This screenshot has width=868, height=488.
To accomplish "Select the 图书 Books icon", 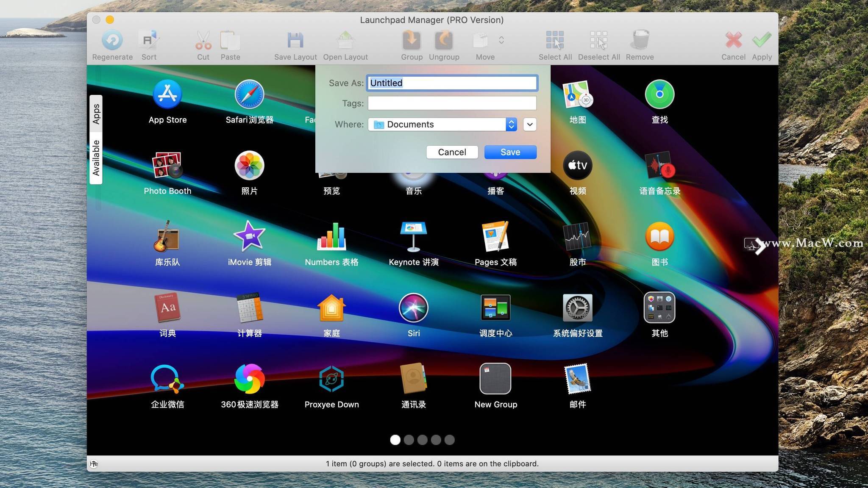I will 659,236.
